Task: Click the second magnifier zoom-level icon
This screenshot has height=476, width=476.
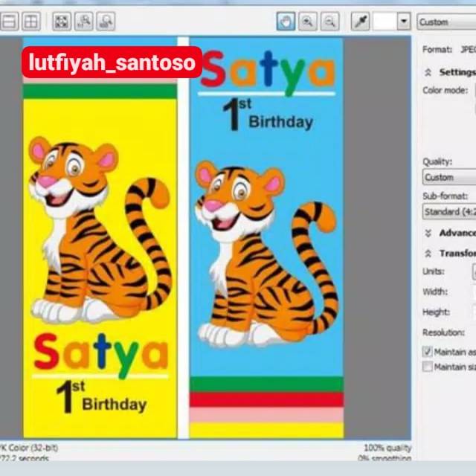Action: tap(84, 22)
